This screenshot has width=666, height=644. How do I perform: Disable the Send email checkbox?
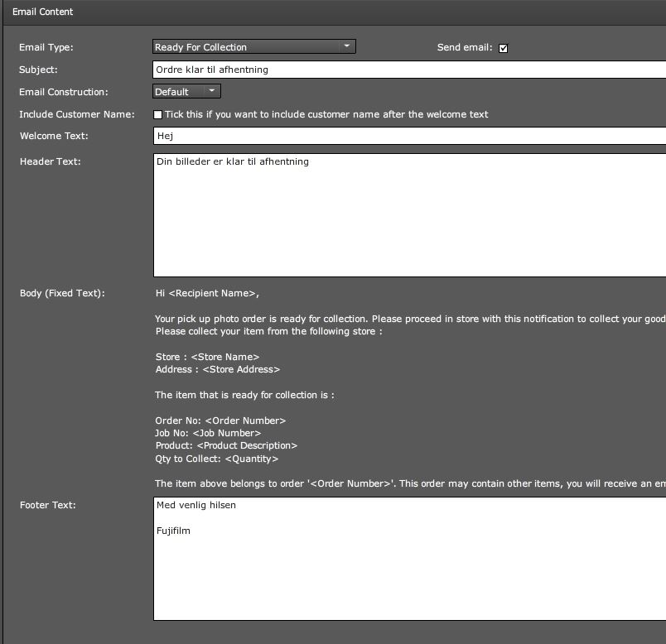point(504,48)
